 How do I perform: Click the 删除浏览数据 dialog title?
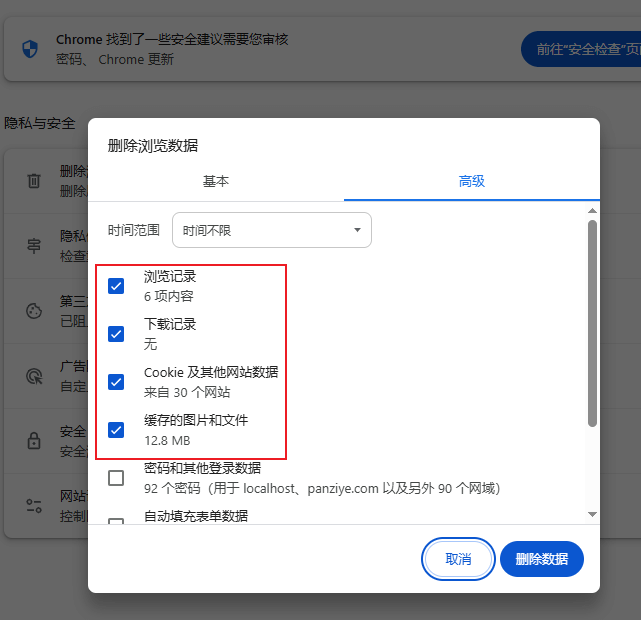point(152,145)
